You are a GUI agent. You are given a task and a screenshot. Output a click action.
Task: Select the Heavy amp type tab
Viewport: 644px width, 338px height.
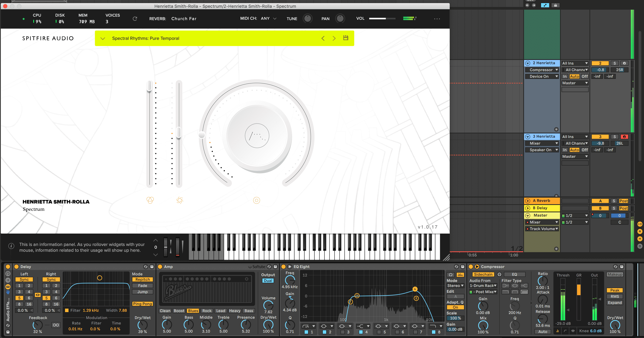(x=235, y=311)
